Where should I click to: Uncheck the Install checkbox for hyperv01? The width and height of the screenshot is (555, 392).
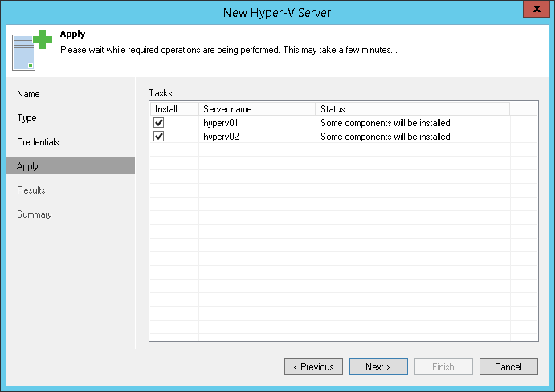coord(159,123)
